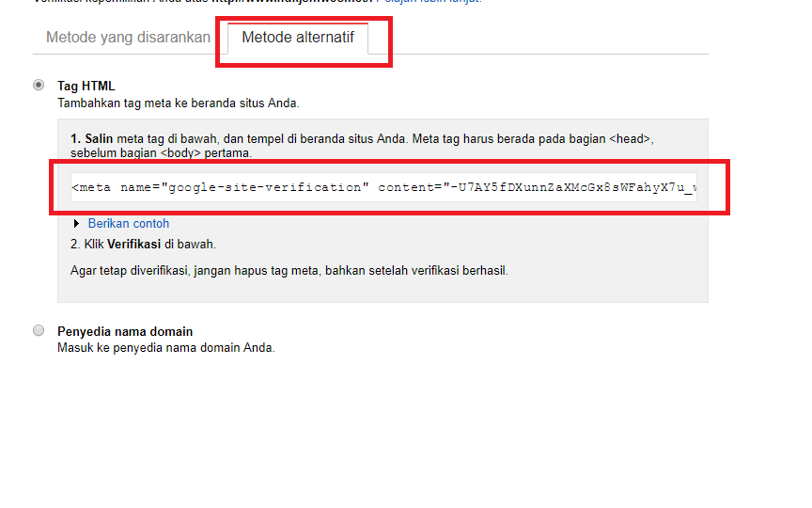This screenshot has height=508, width=812.
Task: Click the google-site-verification meta tag field
Action: [x=383, y=187]
